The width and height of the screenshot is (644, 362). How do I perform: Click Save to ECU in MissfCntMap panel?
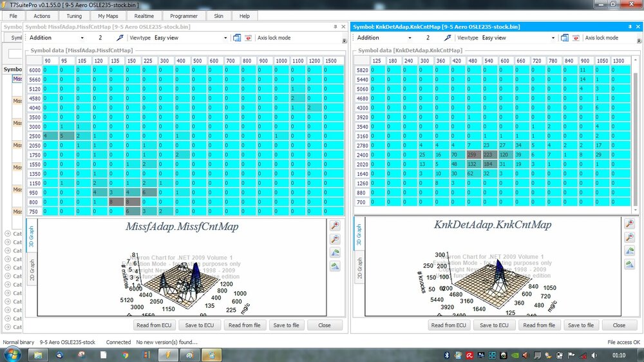click(x=200, y=325)
